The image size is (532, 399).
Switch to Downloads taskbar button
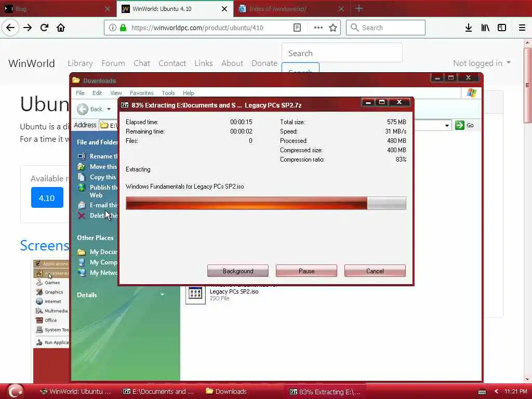click(x=227, y=391)
